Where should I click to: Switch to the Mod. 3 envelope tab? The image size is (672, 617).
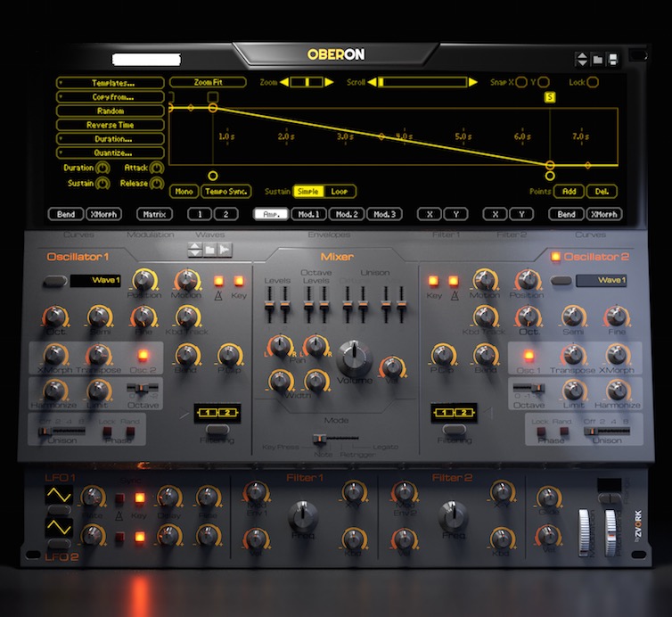click(384, 214)
